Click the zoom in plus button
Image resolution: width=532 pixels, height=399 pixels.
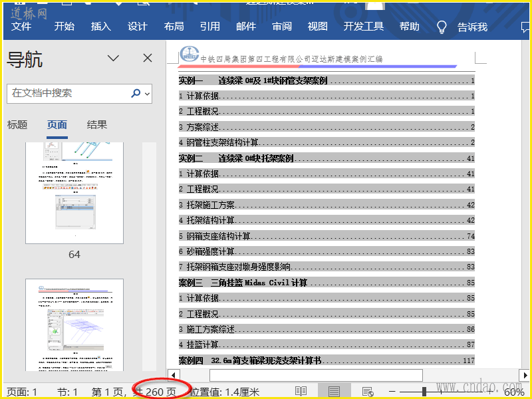(x=490, y=392)
